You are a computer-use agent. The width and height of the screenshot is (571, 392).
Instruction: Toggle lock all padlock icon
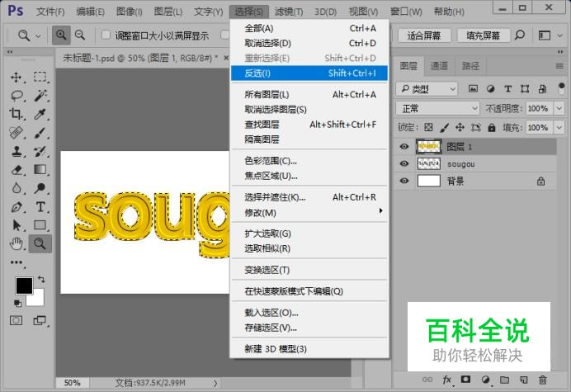(492, 127)
